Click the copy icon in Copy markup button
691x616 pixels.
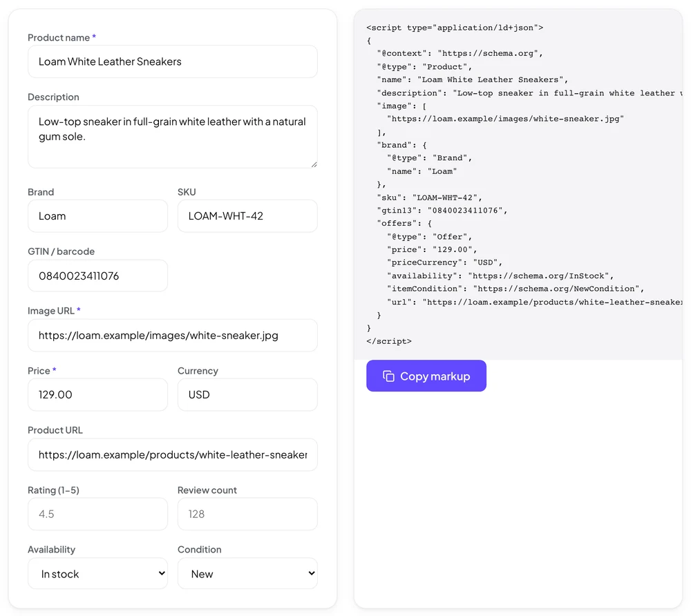(x=388, y=376)
